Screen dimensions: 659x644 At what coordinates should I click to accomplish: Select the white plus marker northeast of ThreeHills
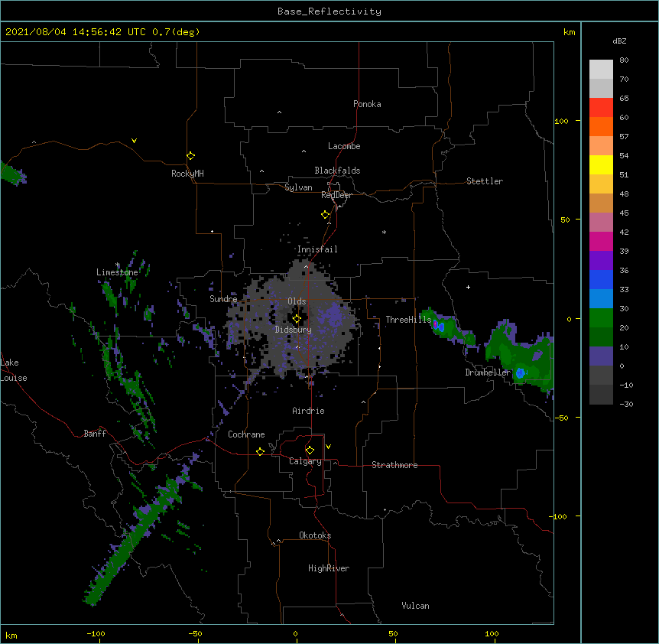468,287
